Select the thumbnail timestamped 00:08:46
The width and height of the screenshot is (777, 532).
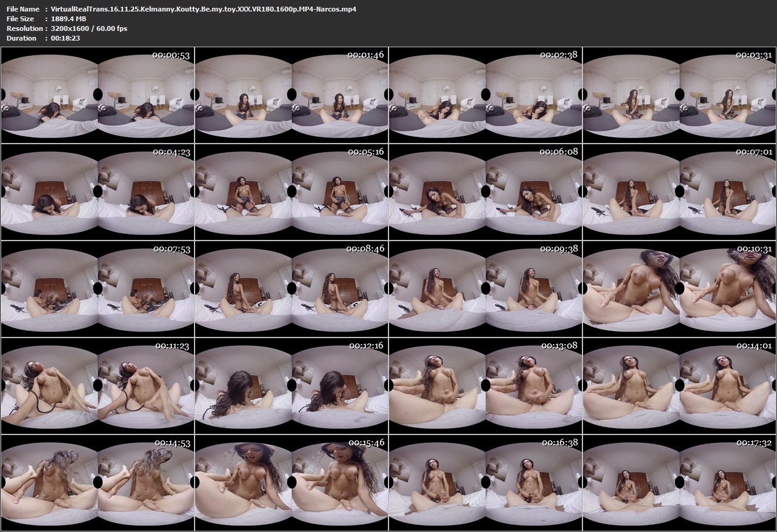tap(292, 288)
